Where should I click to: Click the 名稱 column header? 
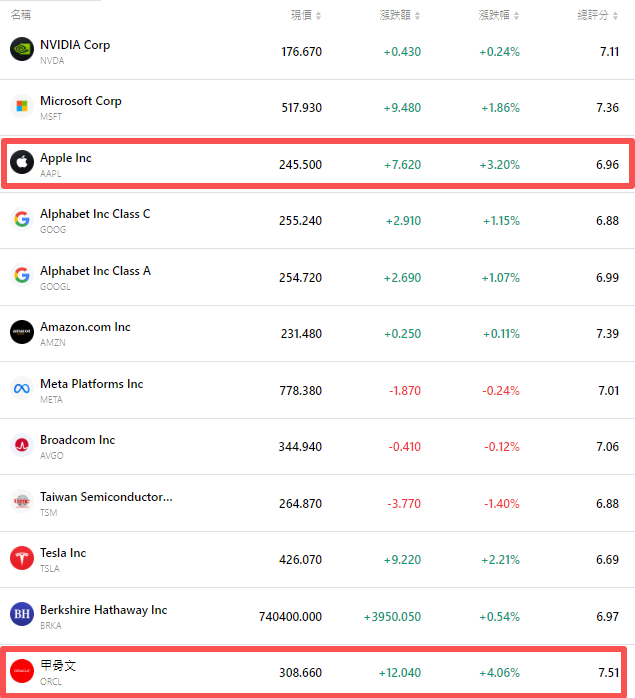tap(21, 15)
